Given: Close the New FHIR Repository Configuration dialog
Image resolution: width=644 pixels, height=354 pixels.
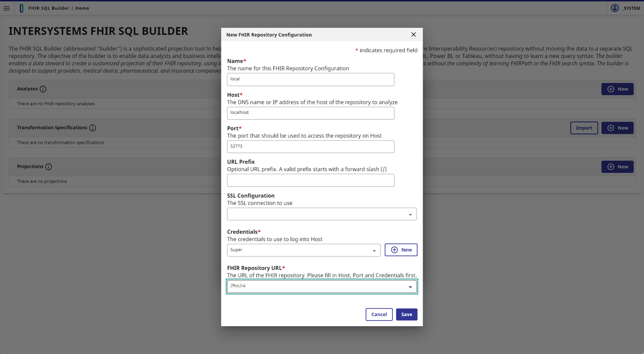Looking at the screenshot, I should point(413,35).
